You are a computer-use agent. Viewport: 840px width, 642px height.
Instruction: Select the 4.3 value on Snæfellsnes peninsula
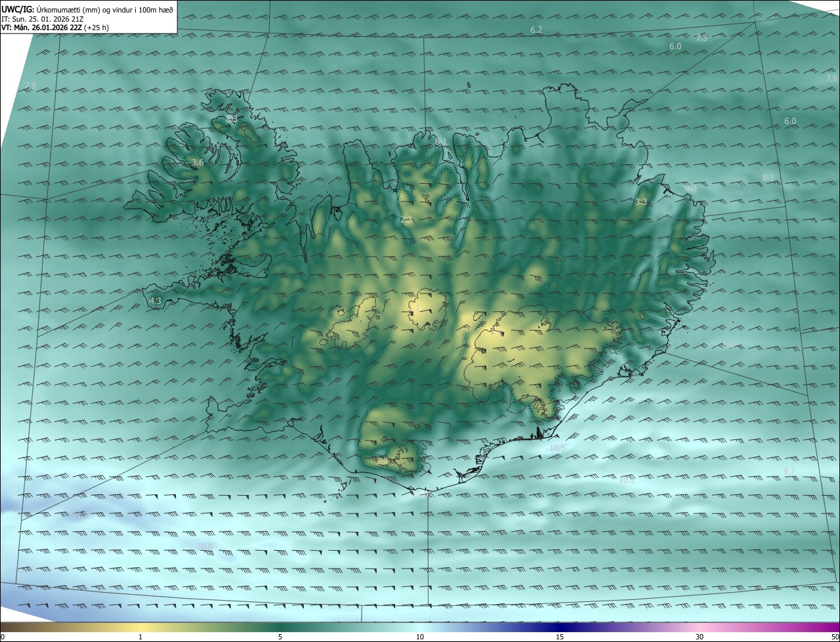(156, 301)
